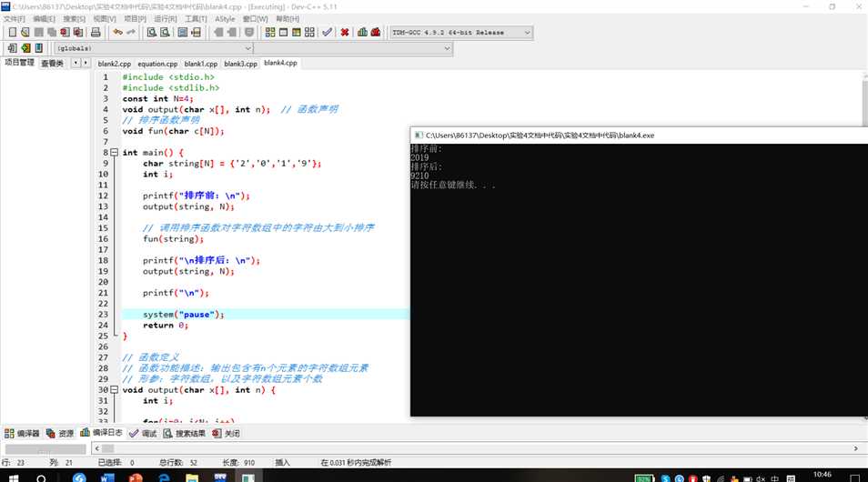Run the program with toolbar icon

[284, 33]
